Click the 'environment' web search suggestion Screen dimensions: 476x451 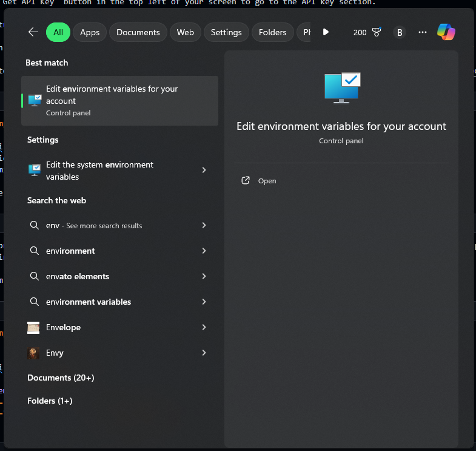(70, 251)
